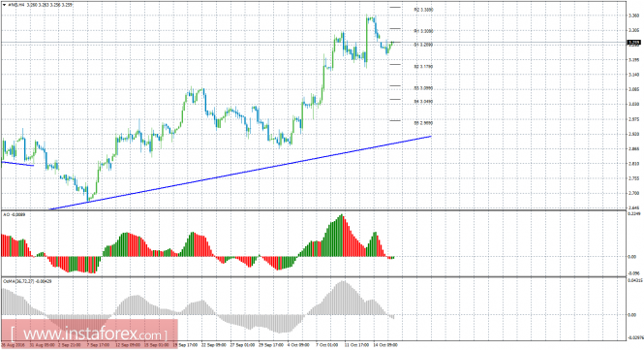Screen dimensions: 644x350
Task: Select the short blue trendline at left
Action: [17, 164]
